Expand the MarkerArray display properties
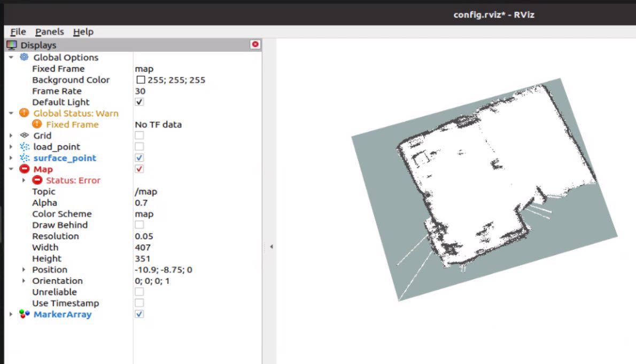Image resolution: width=636 pixels, height=364 pixels. tap(11, 314)
